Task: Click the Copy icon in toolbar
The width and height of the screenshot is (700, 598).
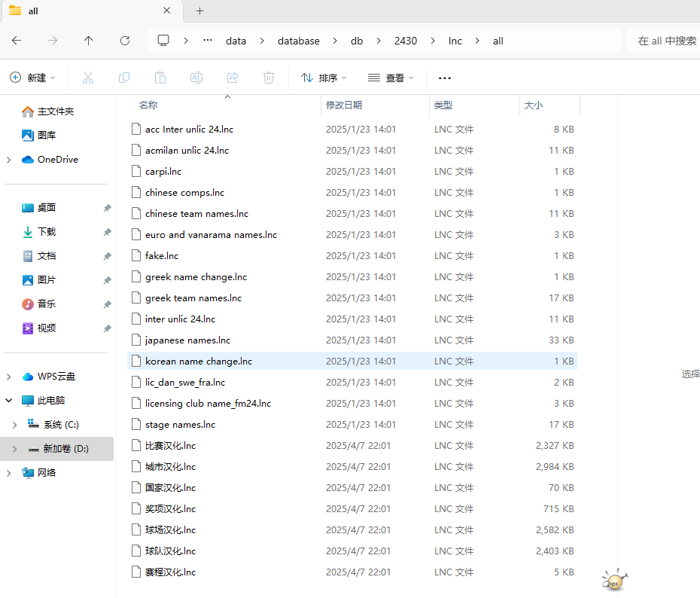Action: click(x=124, y=78)
